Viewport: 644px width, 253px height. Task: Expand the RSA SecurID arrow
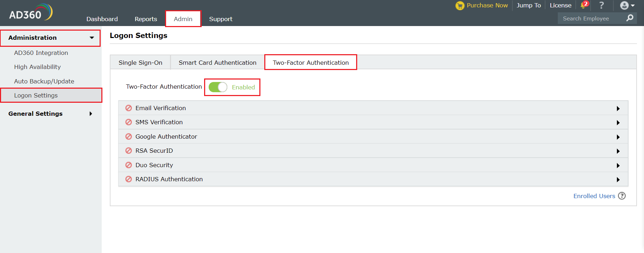pyautogui.click(x=618, y=151)
